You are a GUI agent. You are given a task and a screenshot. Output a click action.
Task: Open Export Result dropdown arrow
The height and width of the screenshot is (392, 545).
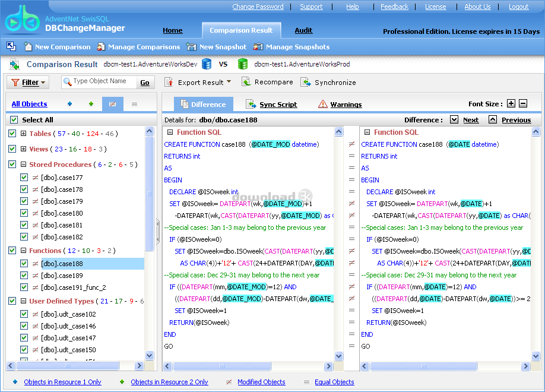coord(229,82)
